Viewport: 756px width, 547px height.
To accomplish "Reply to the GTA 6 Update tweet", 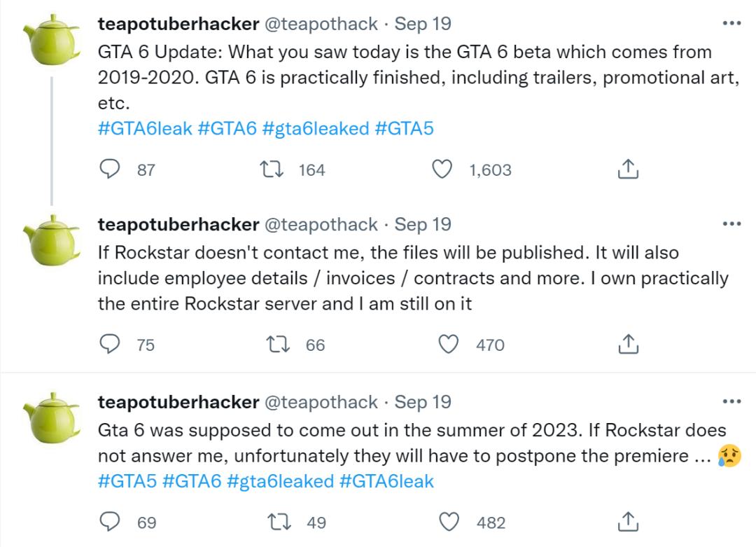I will coord(110,169).
